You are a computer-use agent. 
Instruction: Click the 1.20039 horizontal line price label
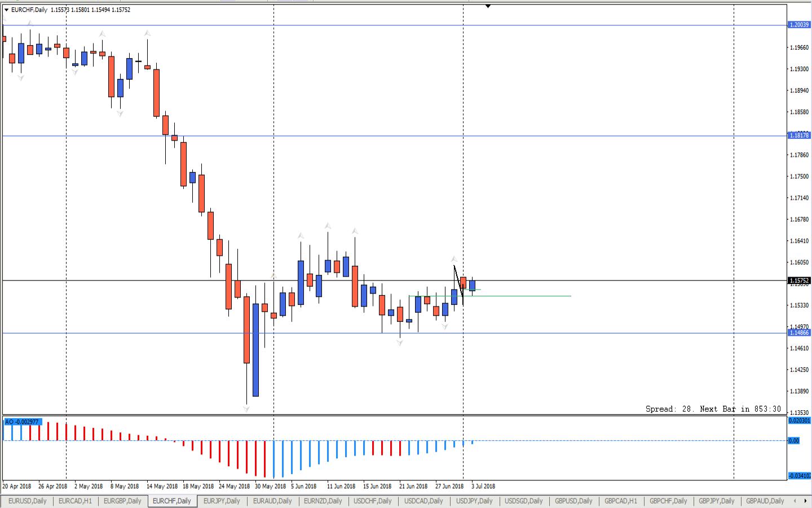coord(799,25)
